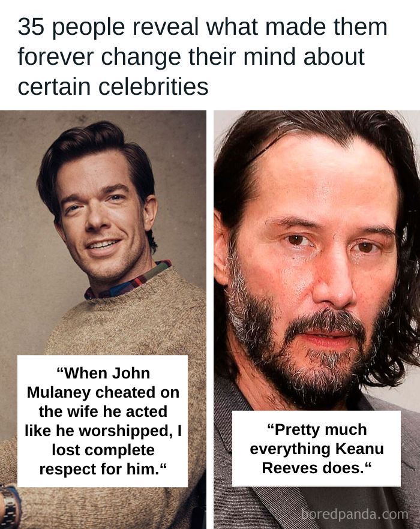Click the plaid shirt collar in left photo
The width and height of the screenshot is (420, 529).
128,281
